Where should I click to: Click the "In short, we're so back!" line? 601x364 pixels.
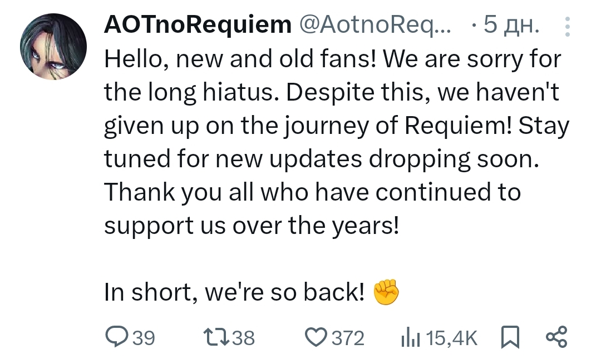[x=234, y=293]
